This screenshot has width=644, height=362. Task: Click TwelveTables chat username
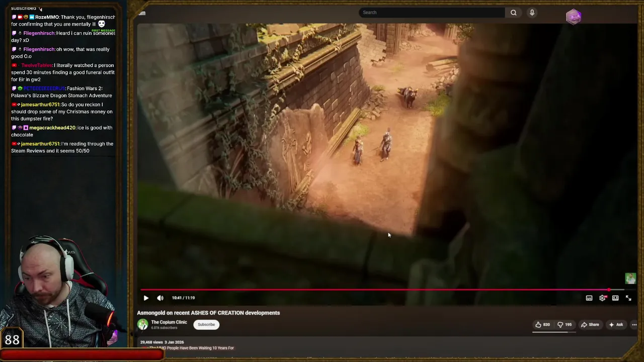click(x=37, y=65)
